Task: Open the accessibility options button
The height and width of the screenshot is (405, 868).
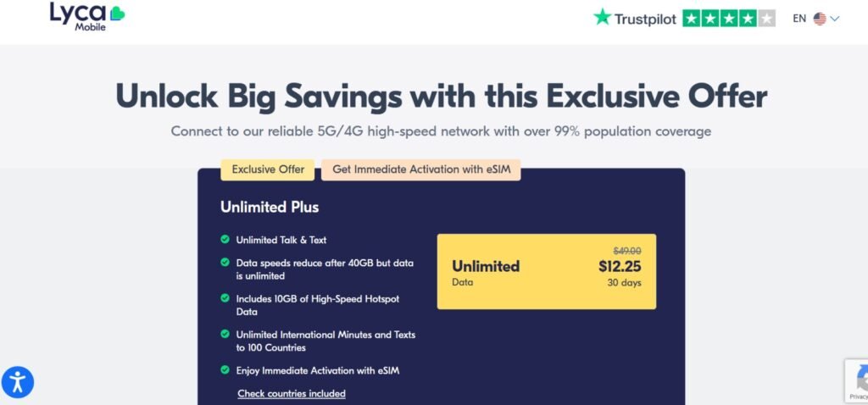Action: (x=18, y=382)
